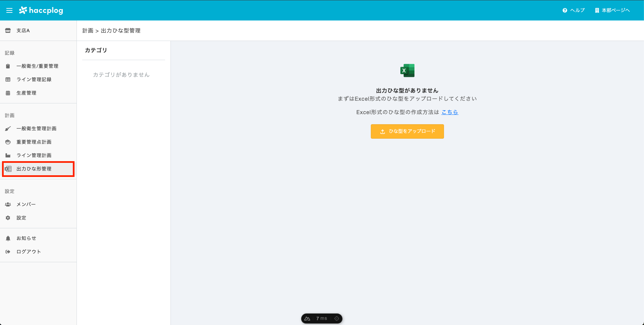Open 重要管理点計画 in the sidebar
Image resolution: width=644 pixels, height=325 pixels.
pos(34,142)
